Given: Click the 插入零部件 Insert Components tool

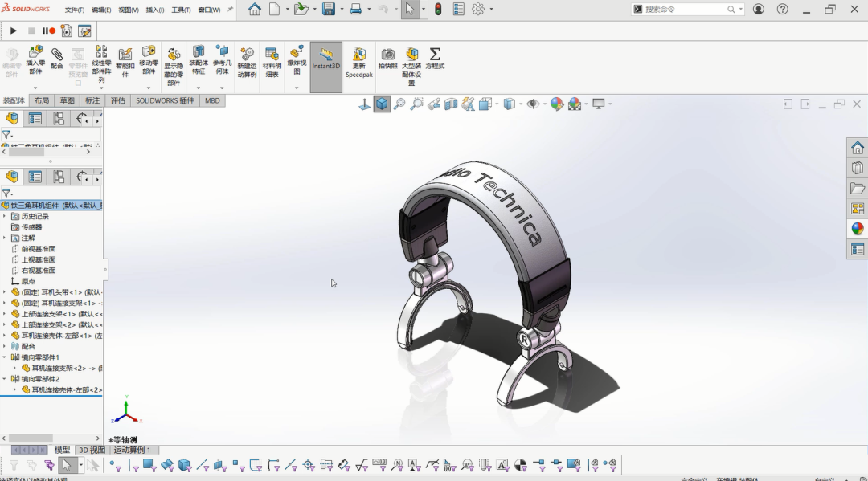Looking at the screenshot, I should tap(35, 60).
